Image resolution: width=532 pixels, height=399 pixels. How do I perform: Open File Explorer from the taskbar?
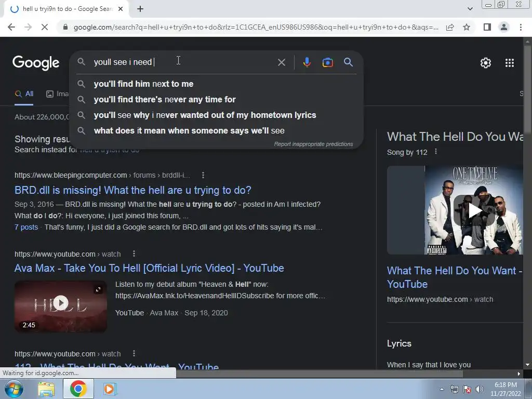tap(46, 389)
